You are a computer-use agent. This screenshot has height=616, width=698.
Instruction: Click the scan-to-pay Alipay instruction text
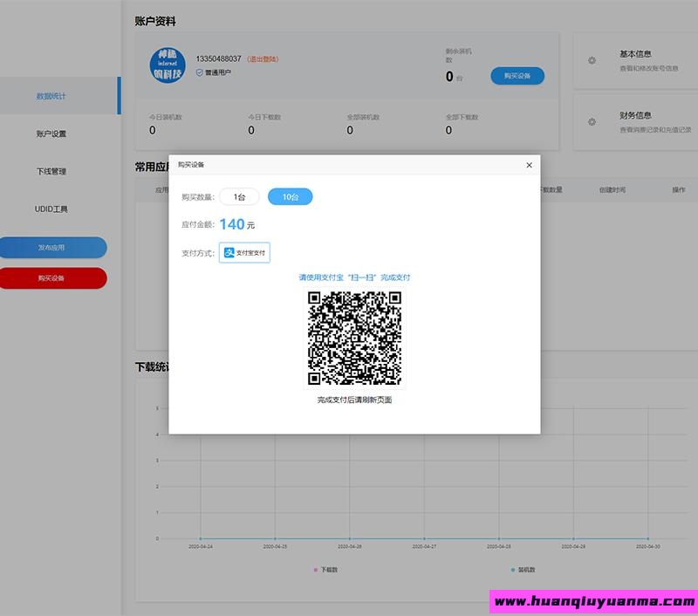click(354, 277)
